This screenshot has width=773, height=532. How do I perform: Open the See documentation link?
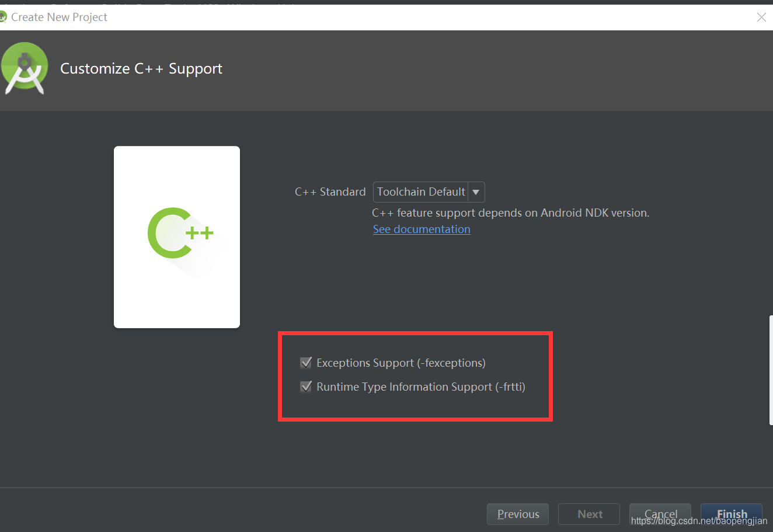pos(422,229)
